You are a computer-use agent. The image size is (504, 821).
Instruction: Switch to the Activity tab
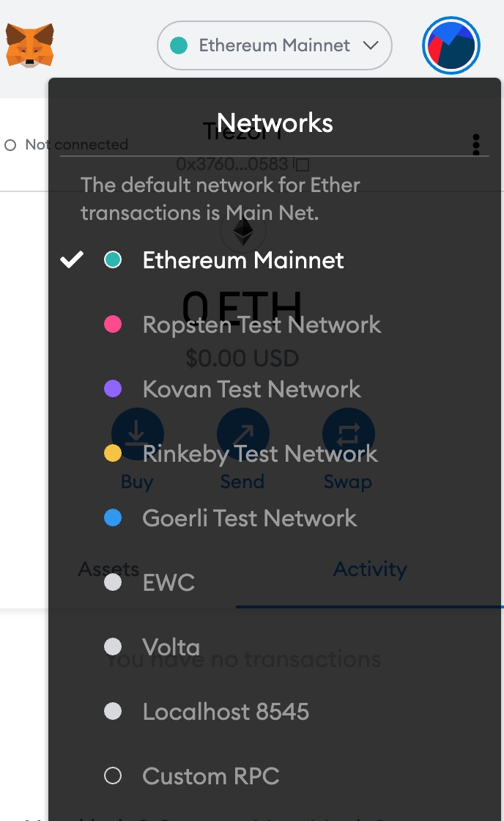(370, 570)
